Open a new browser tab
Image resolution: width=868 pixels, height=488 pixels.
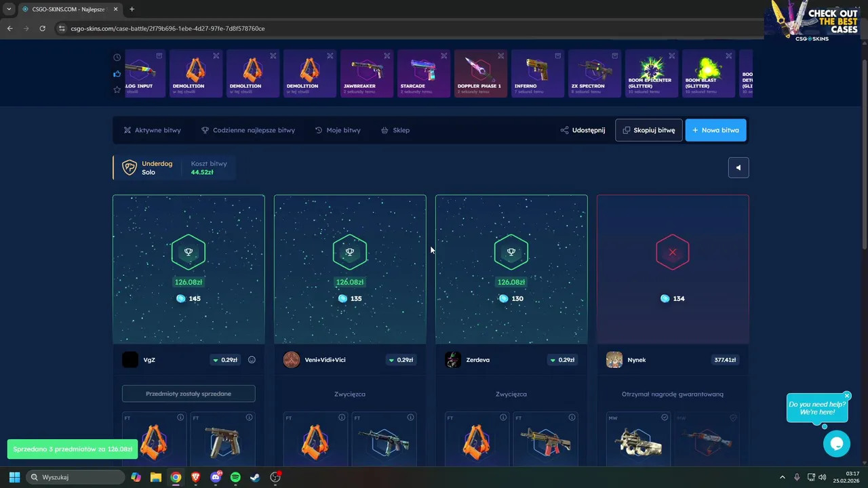pyautogui.click(x=132, y=9)
